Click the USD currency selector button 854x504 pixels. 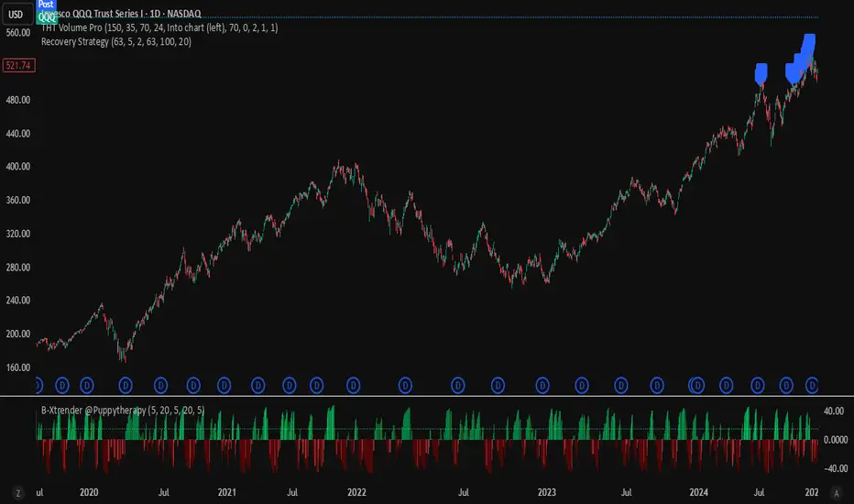click(x=16, y=15)
